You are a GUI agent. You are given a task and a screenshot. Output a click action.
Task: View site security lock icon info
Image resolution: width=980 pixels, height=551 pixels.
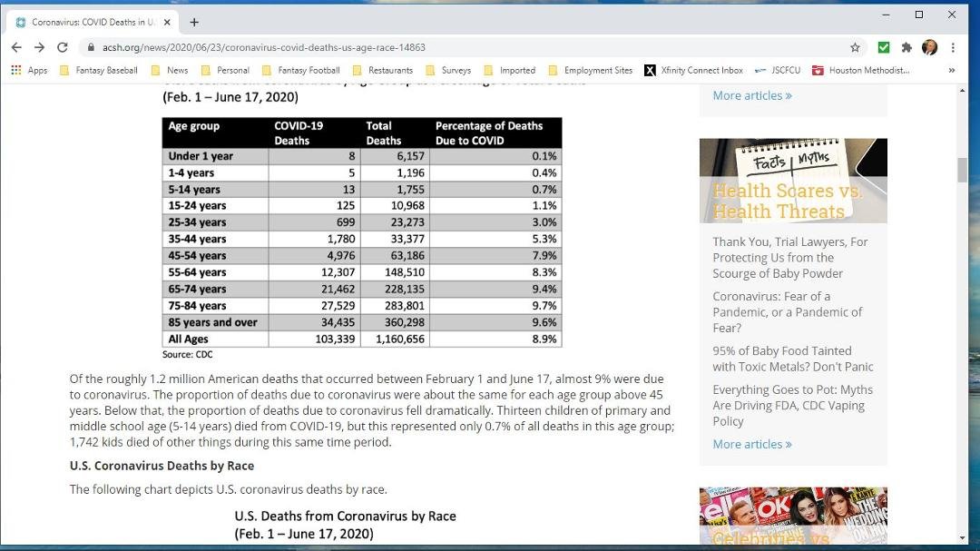pos(92,47)
